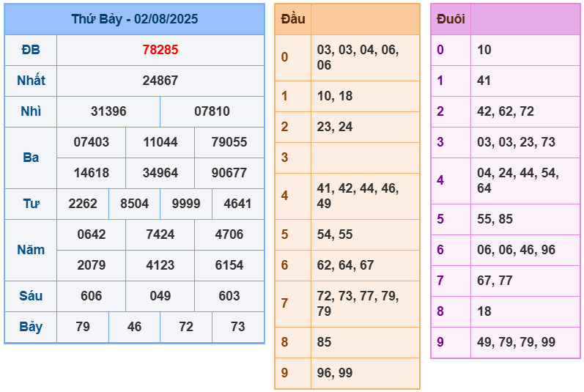The height and width of the screenshot is (392, 584).
Task: Click third prize number 90677
Action: [229, 173]
